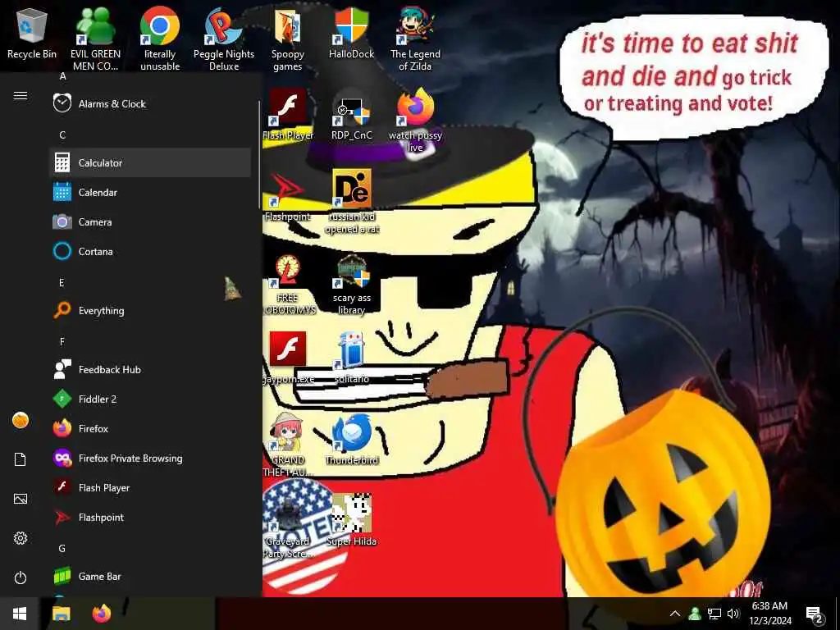Click the letter G section header
The height and width of the screenshot is (630, 840).
tap(62, 548)
